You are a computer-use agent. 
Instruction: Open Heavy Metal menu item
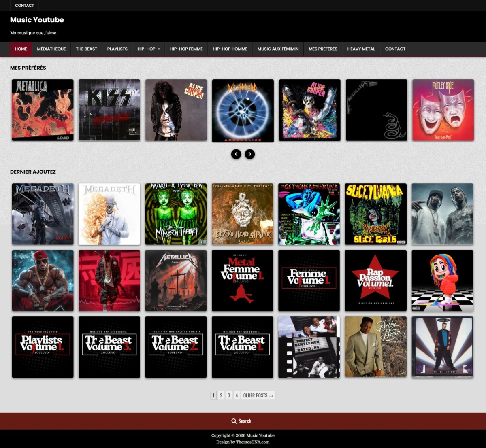(x=361, y=49)
